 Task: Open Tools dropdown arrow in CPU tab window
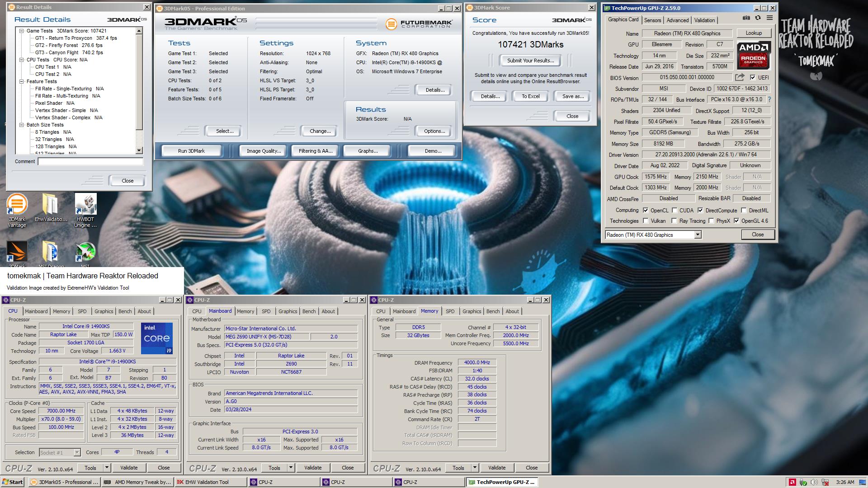click(107, 468)
